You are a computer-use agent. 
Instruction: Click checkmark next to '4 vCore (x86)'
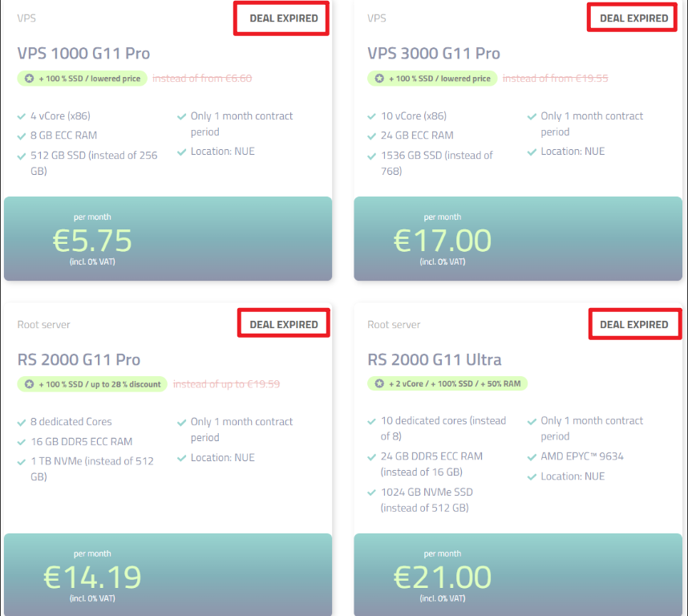point(21,117)
